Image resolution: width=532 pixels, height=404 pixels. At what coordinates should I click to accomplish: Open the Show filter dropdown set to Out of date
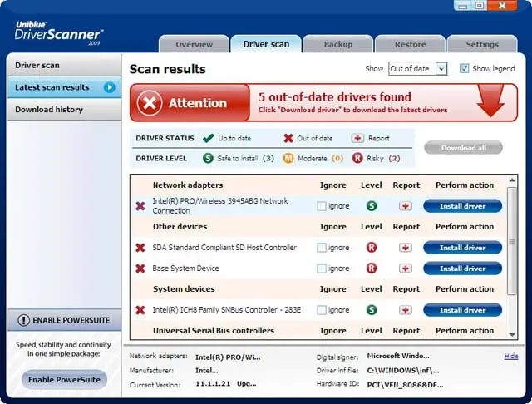coord(417,68)
